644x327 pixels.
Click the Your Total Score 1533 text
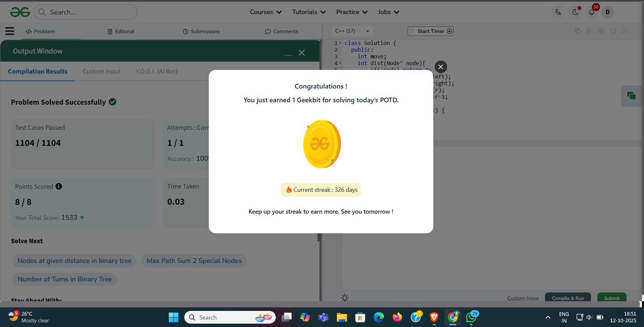(50, 218)
